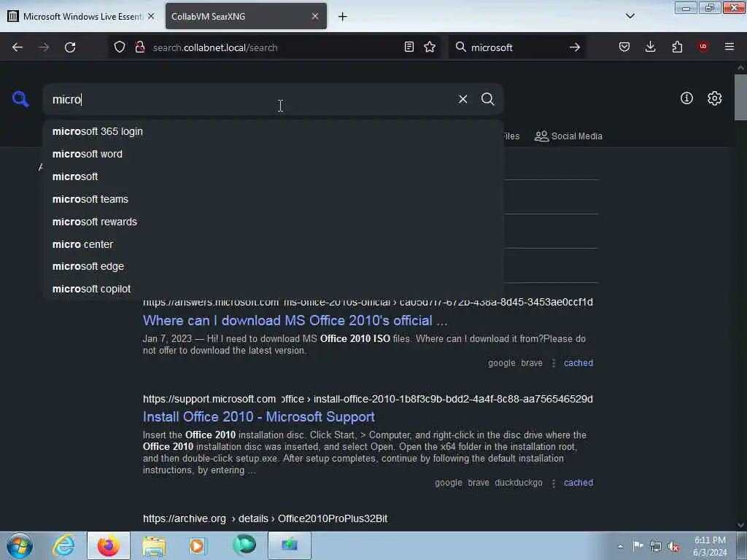Image resolution: width=747 pixels, height=560 pixels.
Task: Choose the plain microsoft suggestion
Action: click(273, 176)
